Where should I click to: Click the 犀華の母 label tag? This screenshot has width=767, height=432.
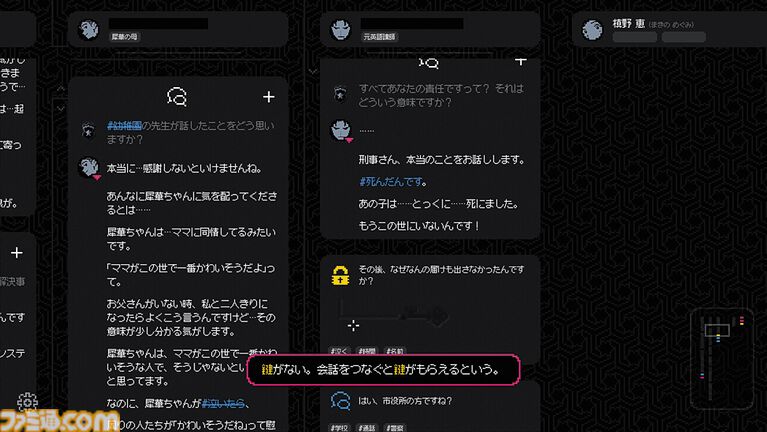[x=124, y=37]
